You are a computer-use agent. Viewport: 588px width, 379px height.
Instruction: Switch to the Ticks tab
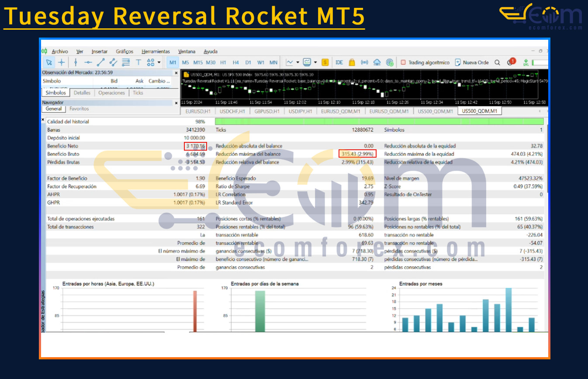[x=138, y=93]
